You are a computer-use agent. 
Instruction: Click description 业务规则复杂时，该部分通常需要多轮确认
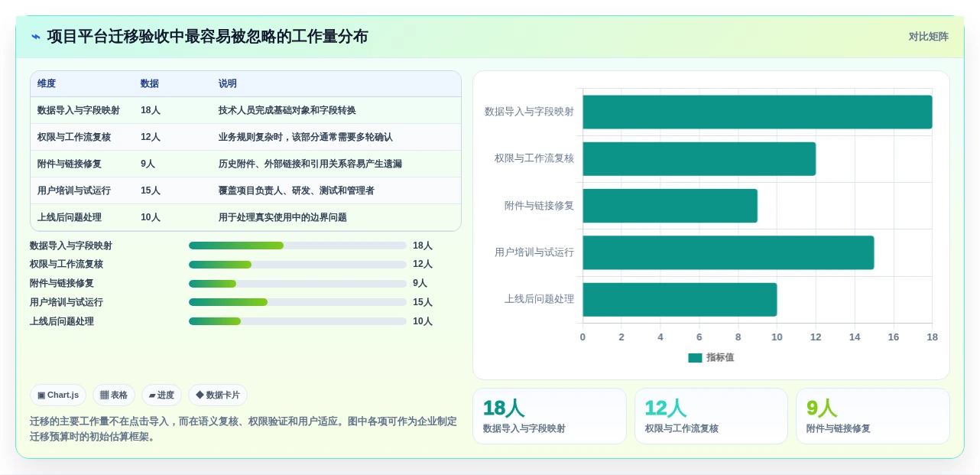point(306,137)
